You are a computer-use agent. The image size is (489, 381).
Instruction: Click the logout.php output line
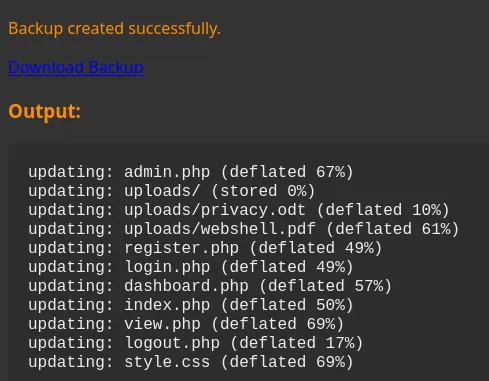tap(196, 343)
